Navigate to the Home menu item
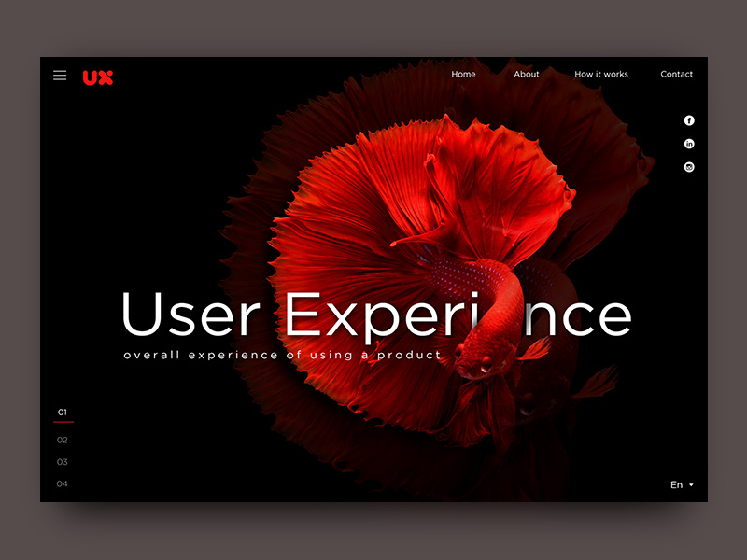 click(463, 74)
